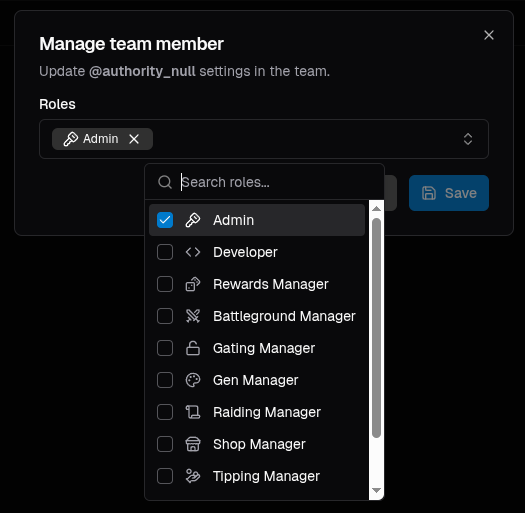Uncheck the Admin role checkbox
The height and width of the screenshot is (513, 525).
click(165, 220)
